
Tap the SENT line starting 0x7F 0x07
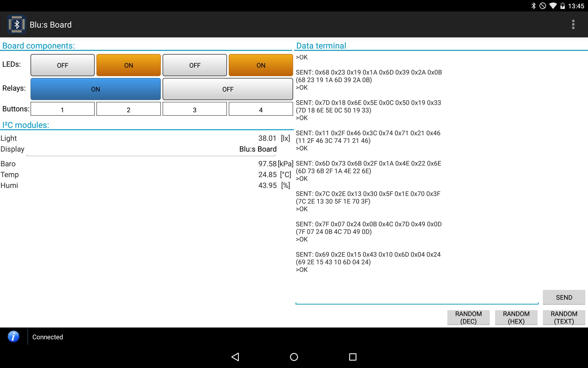369,224
